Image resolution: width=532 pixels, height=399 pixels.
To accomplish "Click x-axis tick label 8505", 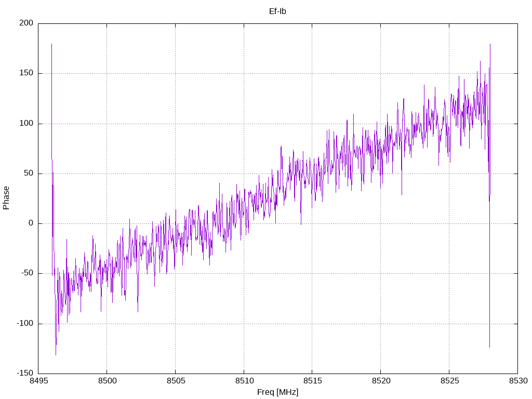I will (176, 381).
